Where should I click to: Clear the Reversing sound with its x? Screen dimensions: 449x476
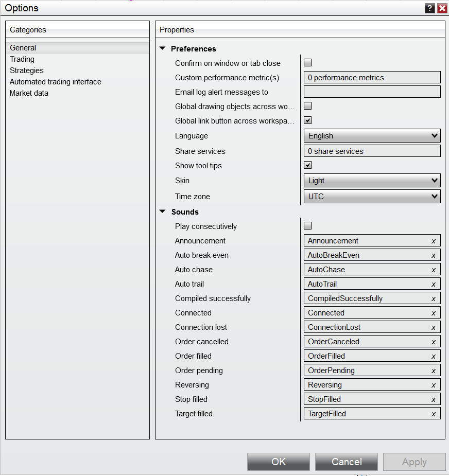pyautogui.click(x=434, y=385)
